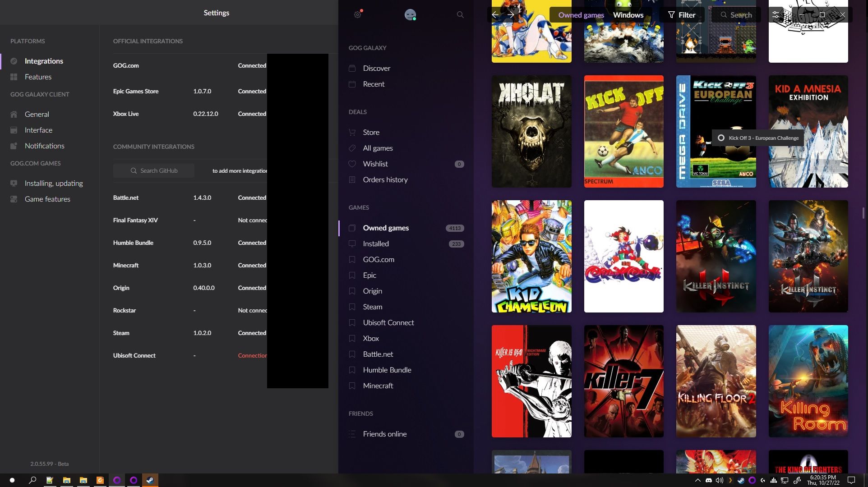Go back with the left arrow

pyautogui.click(x=495, y=15)
